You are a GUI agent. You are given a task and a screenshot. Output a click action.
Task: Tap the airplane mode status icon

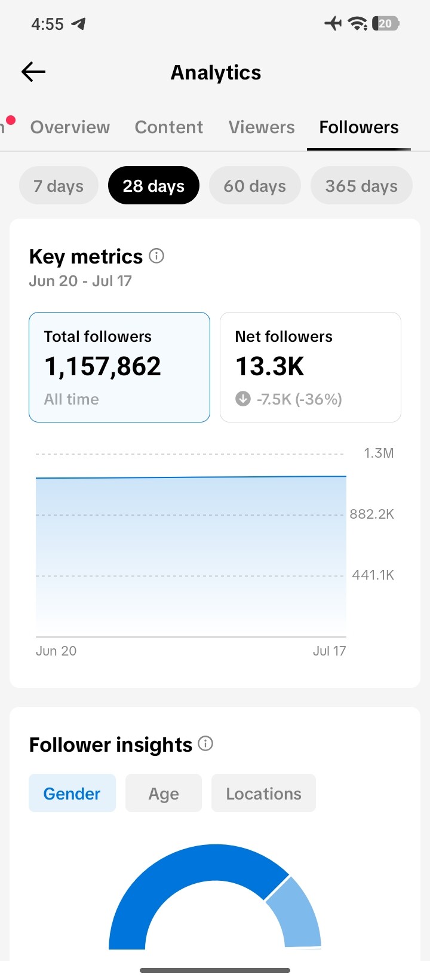[x=333, y=24]
